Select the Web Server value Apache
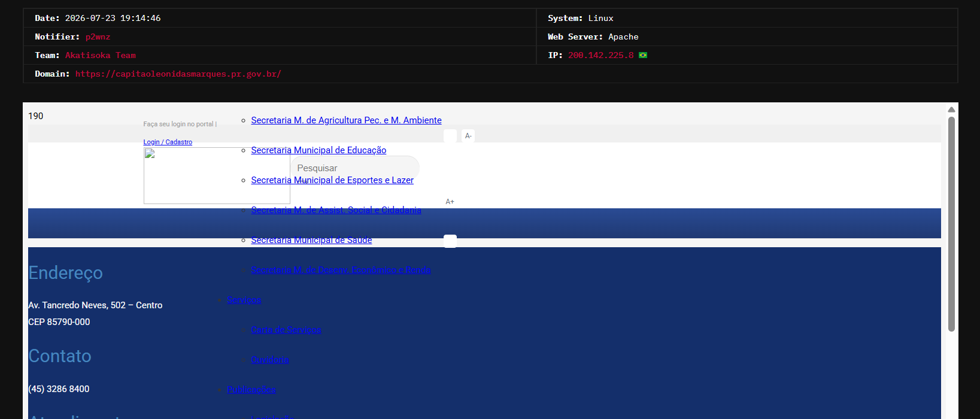Image resolution: width=980 pixels, height=419 pixels. 623,37
